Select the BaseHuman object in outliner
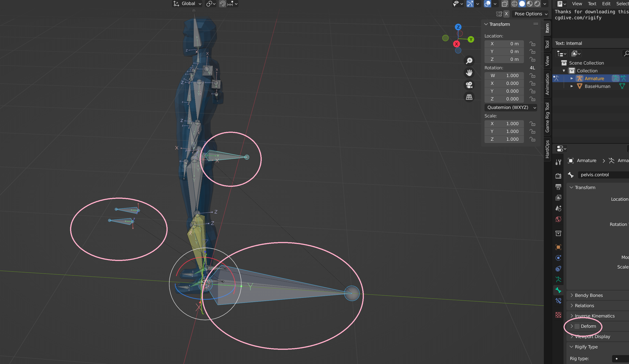 [597, 86]
